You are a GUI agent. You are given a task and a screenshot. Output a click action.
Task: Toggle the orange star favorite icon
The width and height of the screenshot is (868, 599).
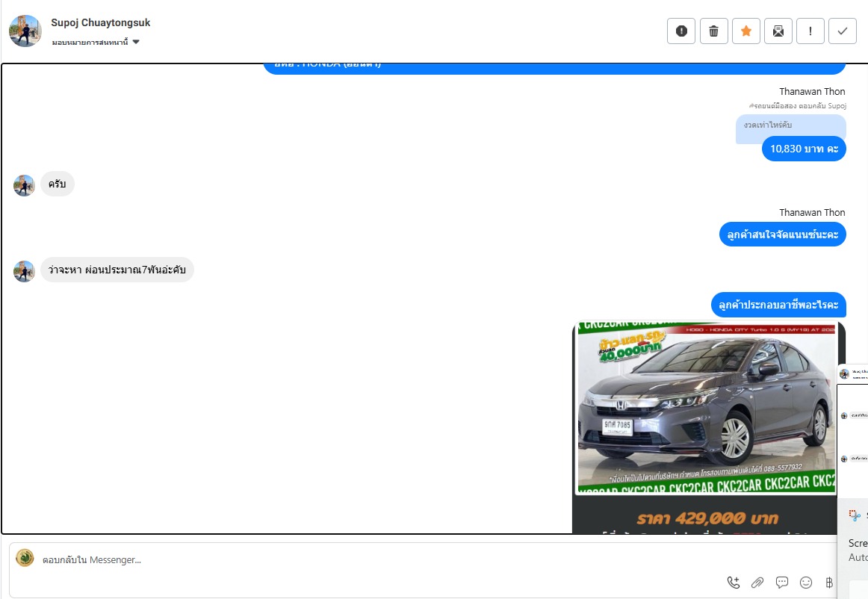(745, 31)
